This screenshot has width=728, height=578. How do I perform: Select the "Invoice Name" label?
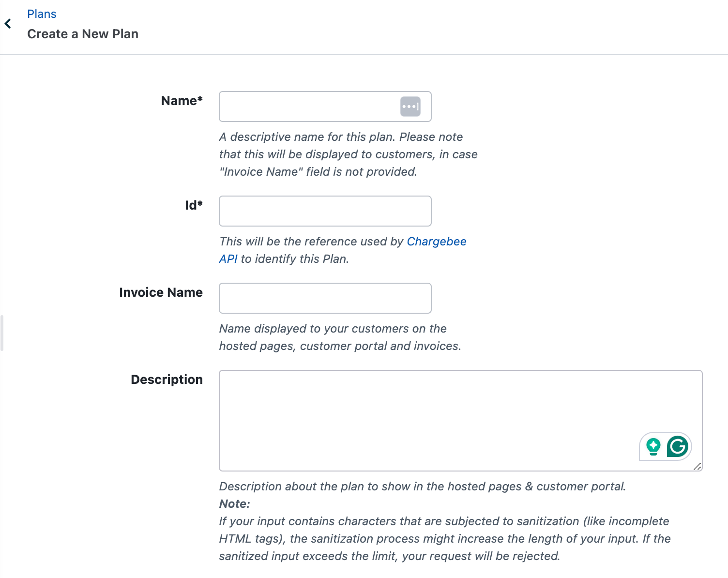tap(161, 292)
